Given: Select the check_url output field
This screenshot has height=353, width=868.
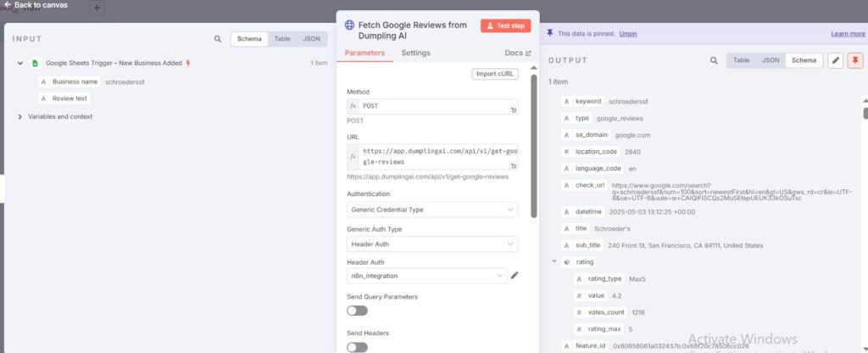Looking at the screenshot, I should tap(584, 185).
